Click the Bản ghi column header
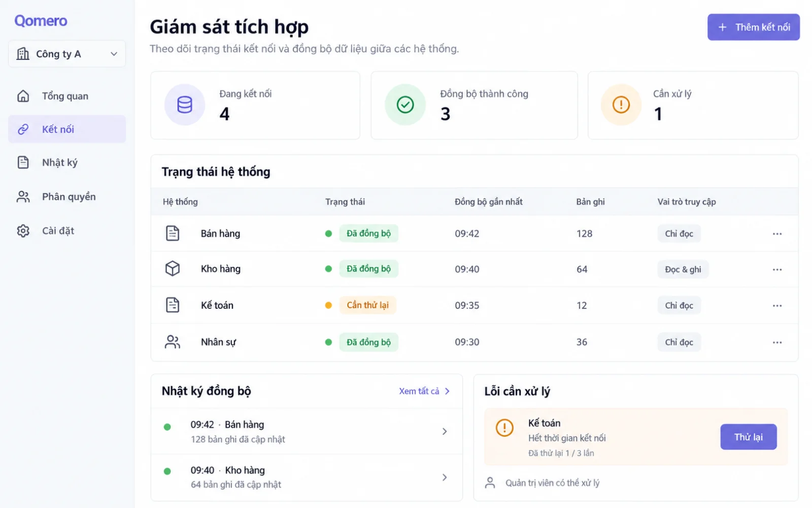This screenshot has width=812, height=508. [x=590, y=202]
